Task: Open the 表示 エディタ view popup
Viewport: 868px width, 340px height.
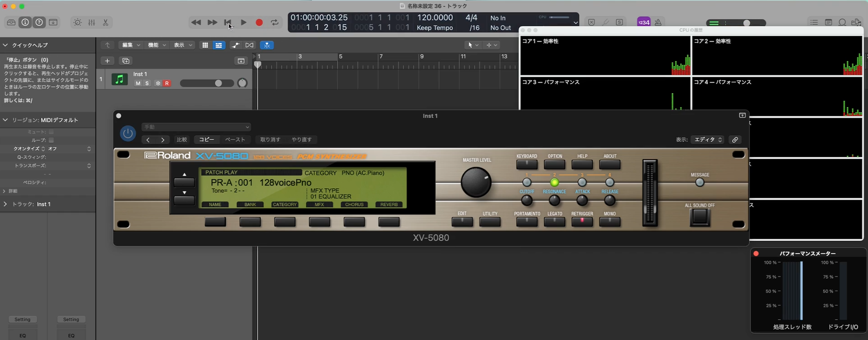Action: (x=708, y=140)
